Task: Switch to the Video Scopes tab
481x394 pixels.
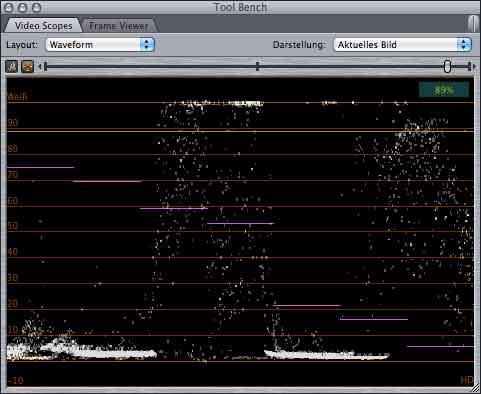Action: tap(43, 26)
